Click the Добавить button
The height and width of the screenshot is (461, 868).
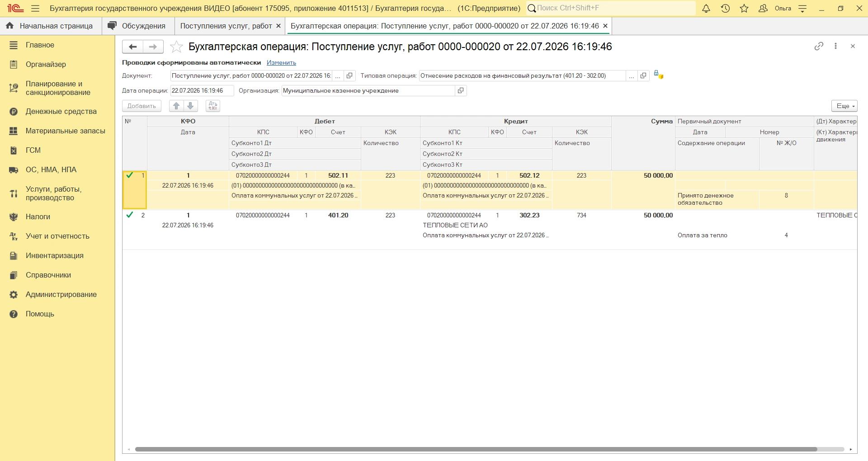click(142, 106)
